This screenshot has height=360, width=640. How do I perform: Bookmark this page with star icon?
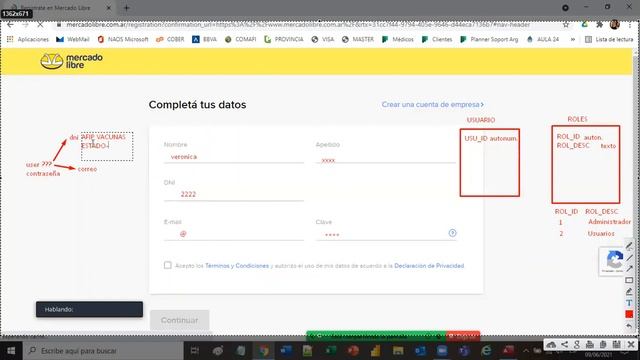pos(566,25)
